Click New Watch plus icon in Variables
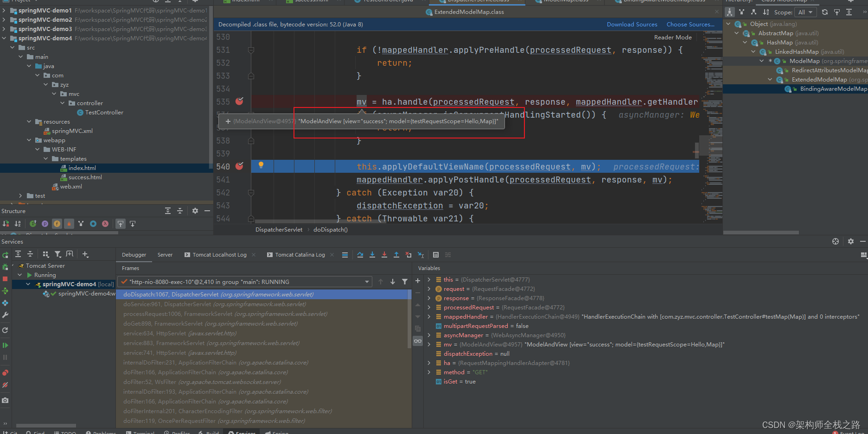 418,281
